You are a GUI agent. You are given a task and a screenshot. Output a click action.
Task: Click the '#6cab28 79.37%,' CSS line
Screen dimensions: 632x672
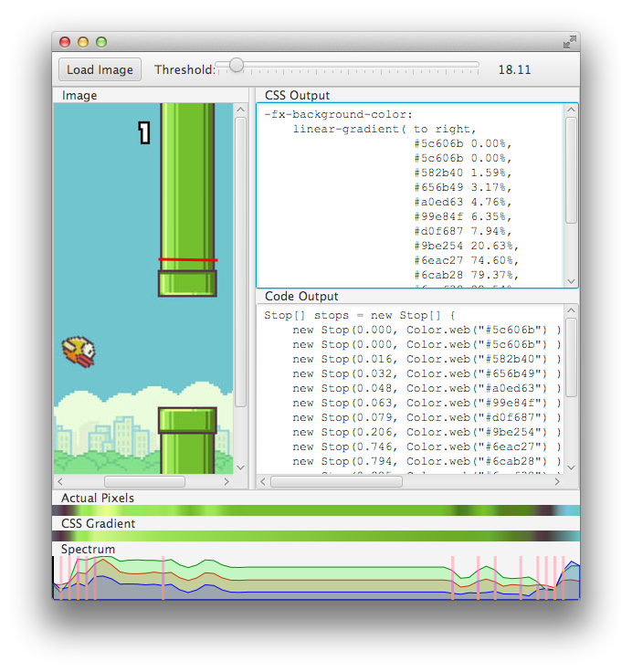(466, 275)
